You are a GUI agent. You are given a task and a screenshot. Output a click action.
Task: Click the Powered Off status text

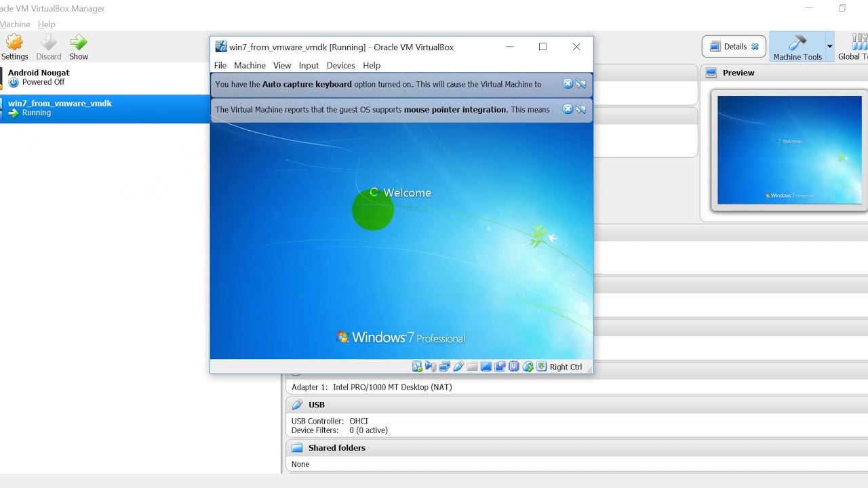click(x=43, y=82)
